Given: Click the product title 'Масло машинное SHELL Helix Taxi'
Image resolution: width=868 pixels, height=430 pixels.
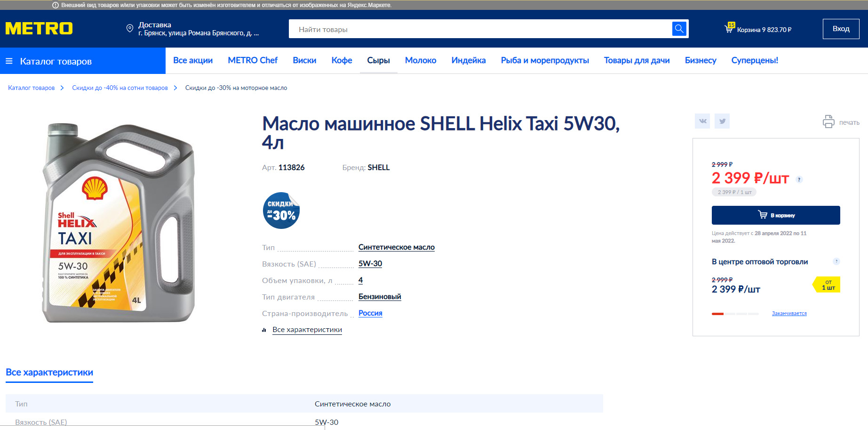Looking at the screenshot, I should click(441, 133).
